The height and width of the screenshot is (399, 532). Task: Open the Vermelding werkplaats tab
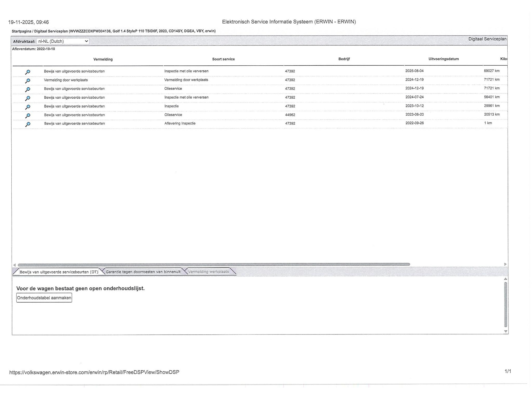(208, 272)
